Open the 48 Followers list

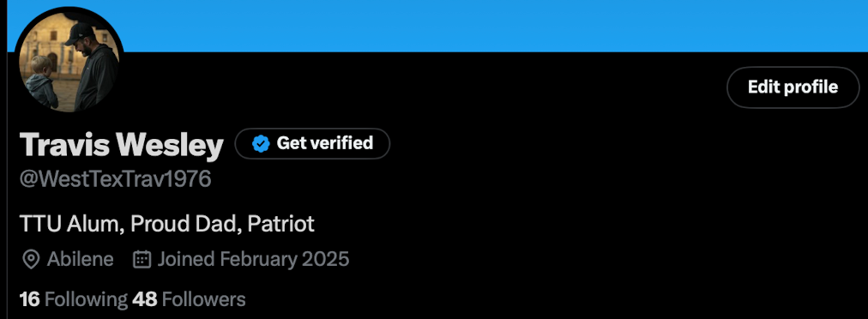[x=189, y=299]
